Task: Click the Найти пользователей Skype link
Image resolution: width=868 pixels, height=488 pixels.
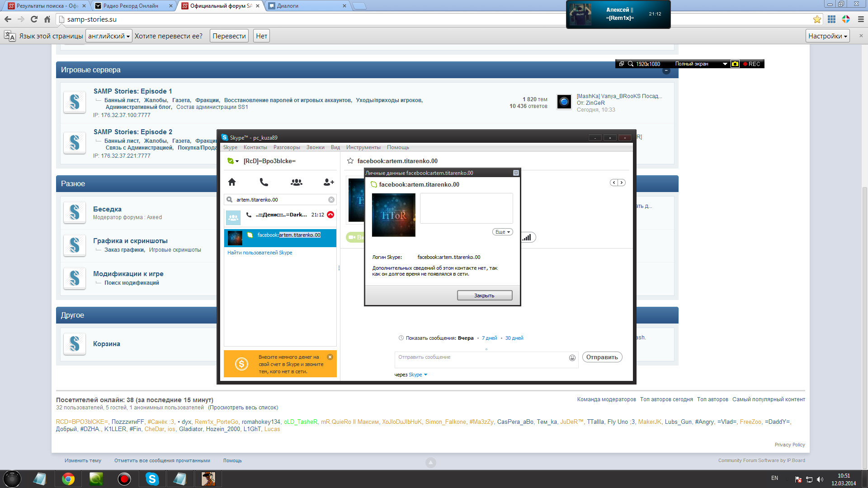Action: coord(259,253)
